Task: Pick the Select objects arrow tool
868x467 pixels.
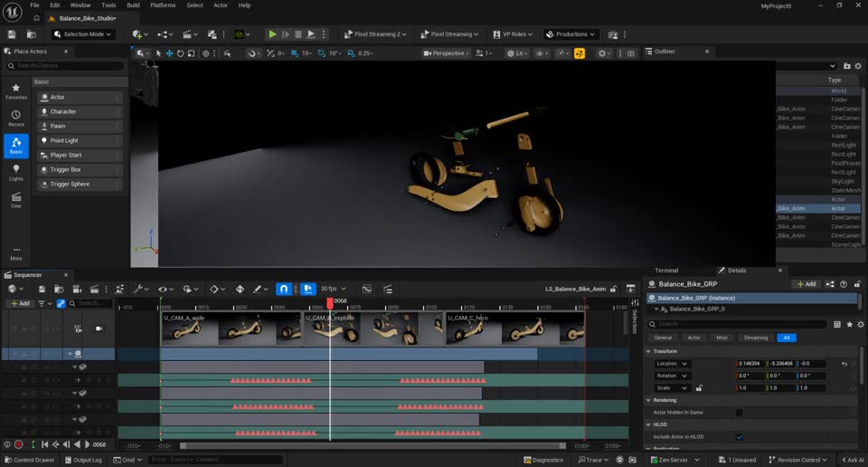Action: click(158, 53)
